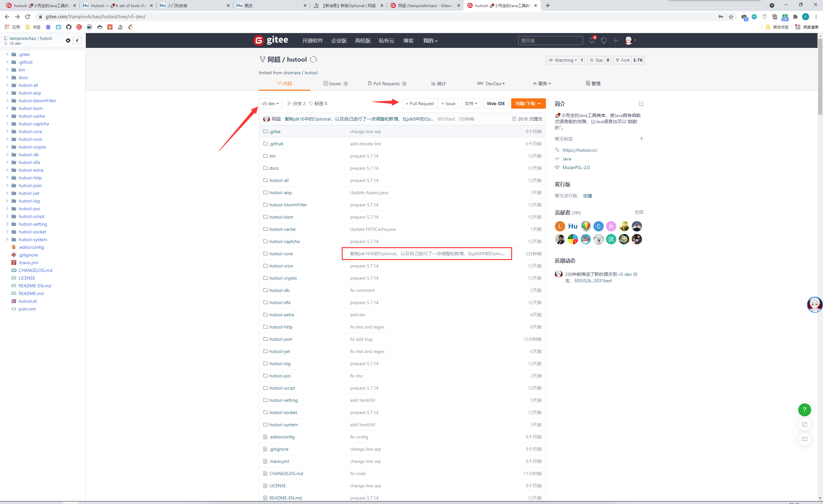Open the sidebar settings gear icon

coord(68,40)
